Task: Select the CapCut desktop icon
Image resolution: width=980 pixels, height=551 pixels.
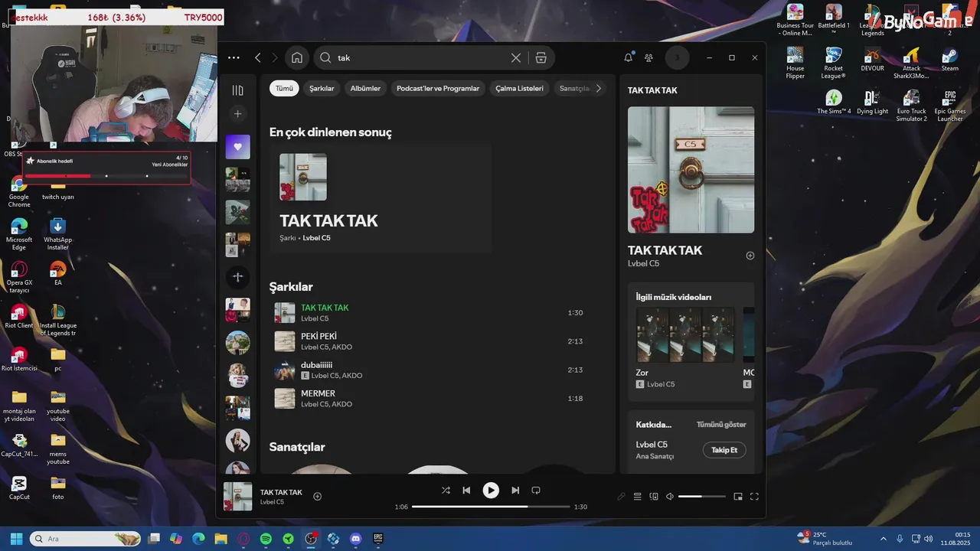Action: click(x=19, y=488)
